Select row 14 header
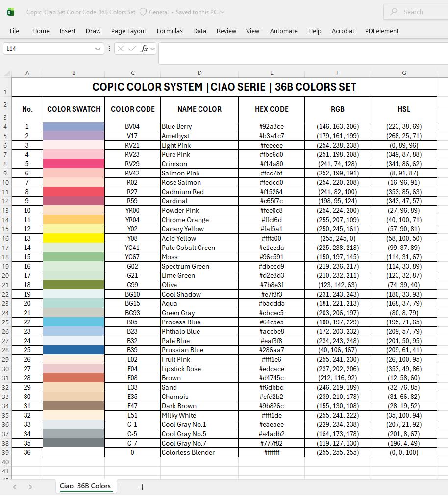 click(x=6, y=220)
